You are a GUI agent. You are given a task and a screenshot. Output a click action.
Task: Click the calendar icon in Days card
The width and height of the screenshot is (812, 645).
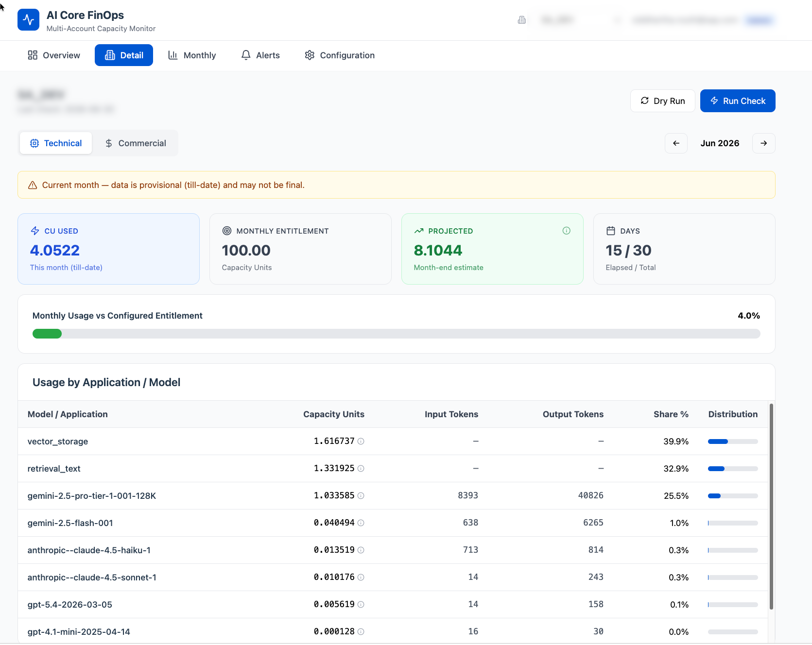tap(611, 231)
